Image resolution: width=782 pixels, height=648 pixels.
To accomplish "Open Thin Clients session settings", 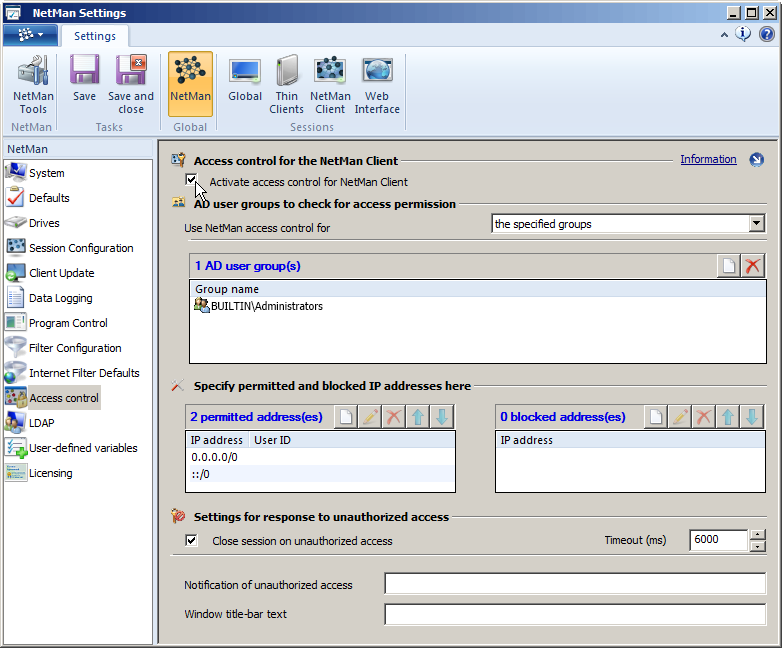I will point(287,85).
